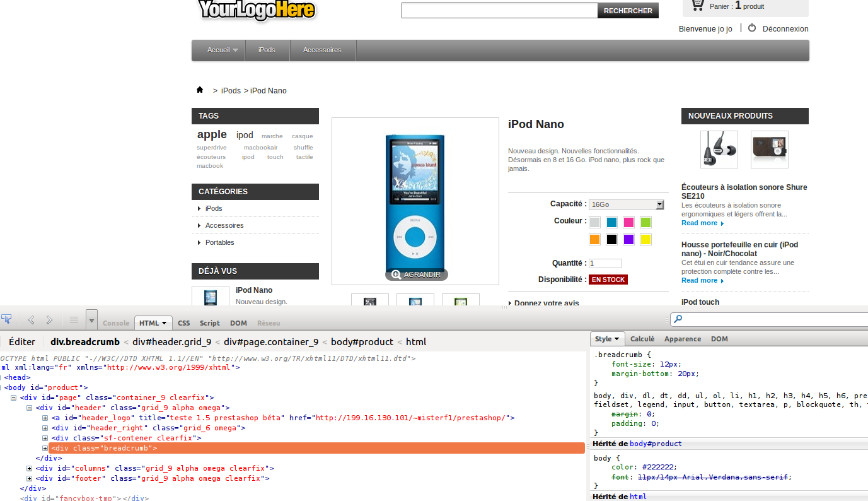Click the Firebug search magnifier icon
This screenshot has height=501, width=868.
(x=678, y=319)
